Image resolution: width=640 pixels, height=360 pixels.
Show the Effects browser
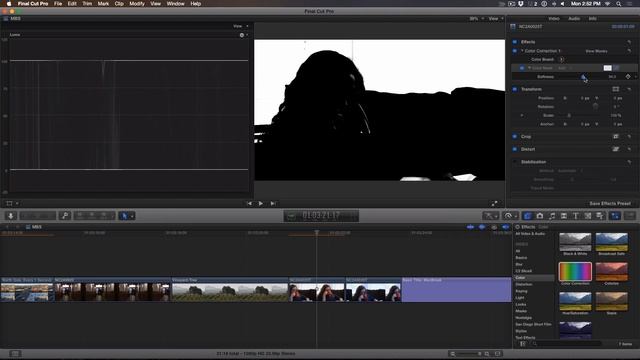(527, 216)
